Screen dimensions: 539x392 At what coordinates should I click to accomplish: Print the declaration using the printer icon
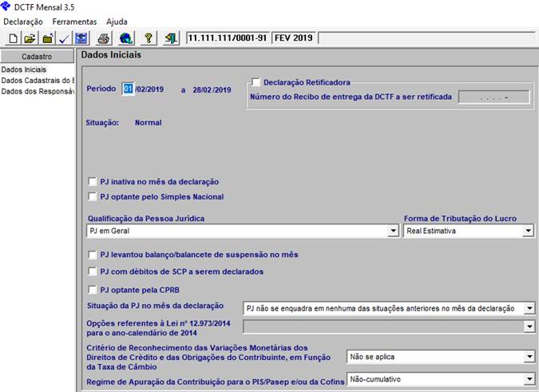click(104, 38)
